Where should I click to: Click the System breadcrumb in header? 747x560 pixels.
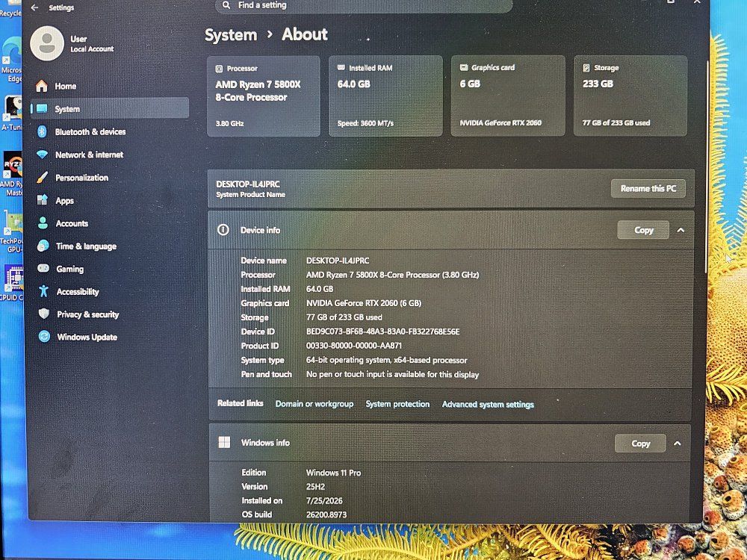(x=231, y=35)
